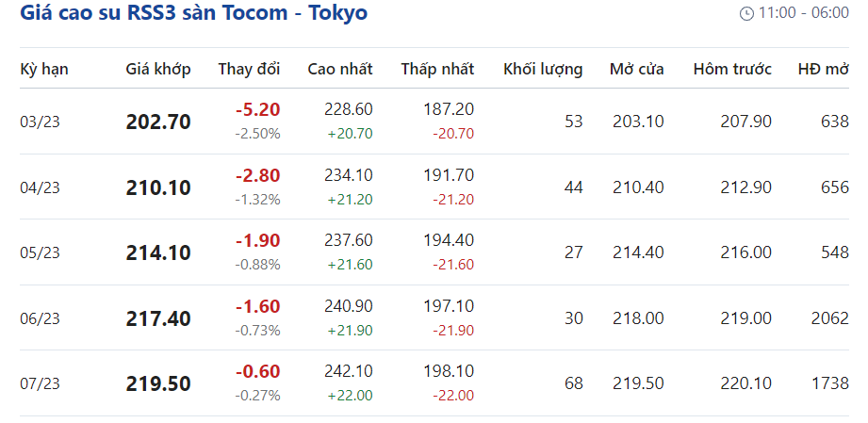Select the Cao nhất column header
The height and width of the screenshot is (423, 868).
point(339,69)
